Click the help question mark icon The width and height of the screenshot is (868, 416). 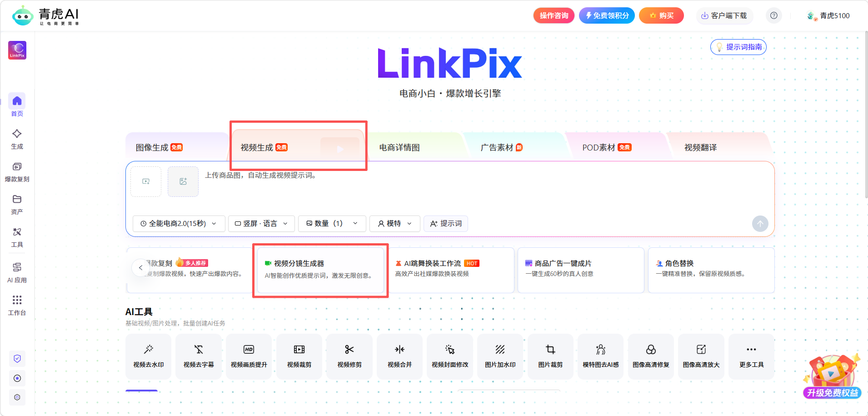point(774,15)
